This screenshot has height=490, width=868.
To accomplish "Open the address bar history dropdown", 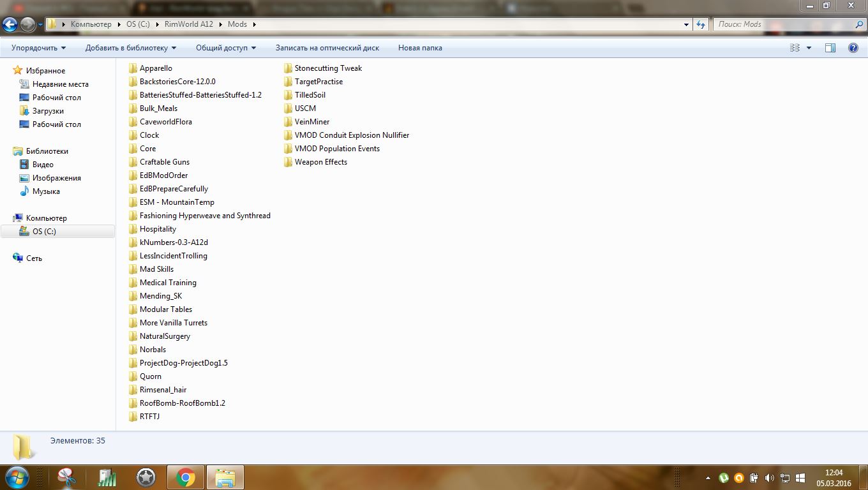I will coord(687,24).
